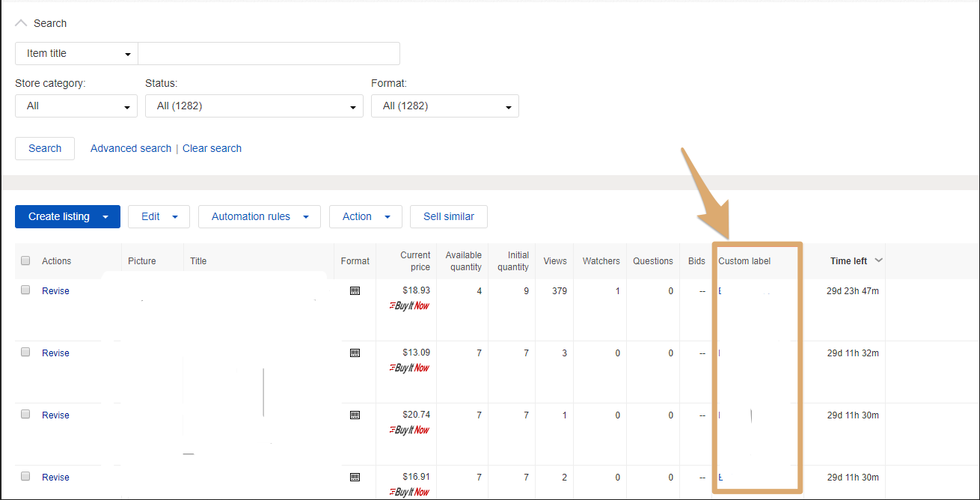Open the Format All (1282) dropdown
This screenshot has width=980, height=500.
point(445,106)
